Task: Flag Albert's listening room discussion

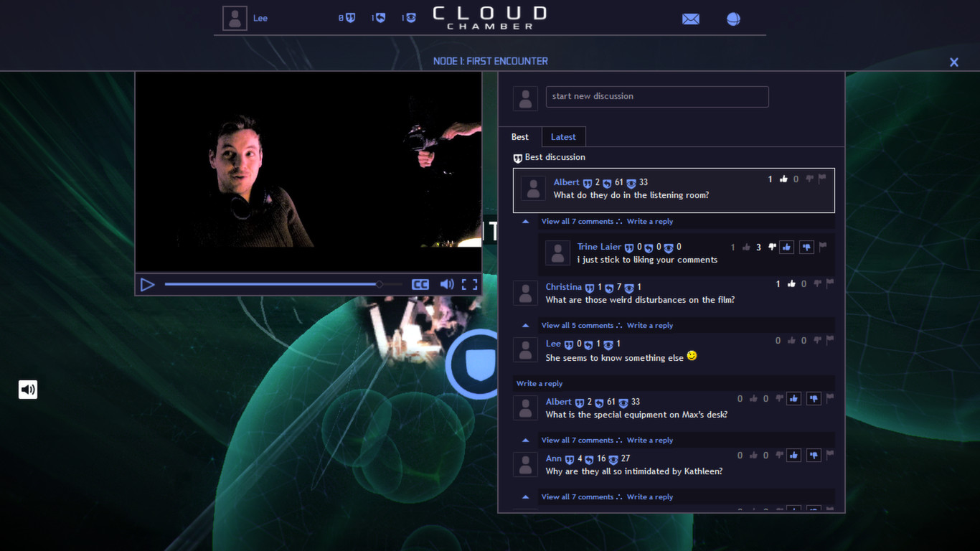Action: tap(821, 179)
